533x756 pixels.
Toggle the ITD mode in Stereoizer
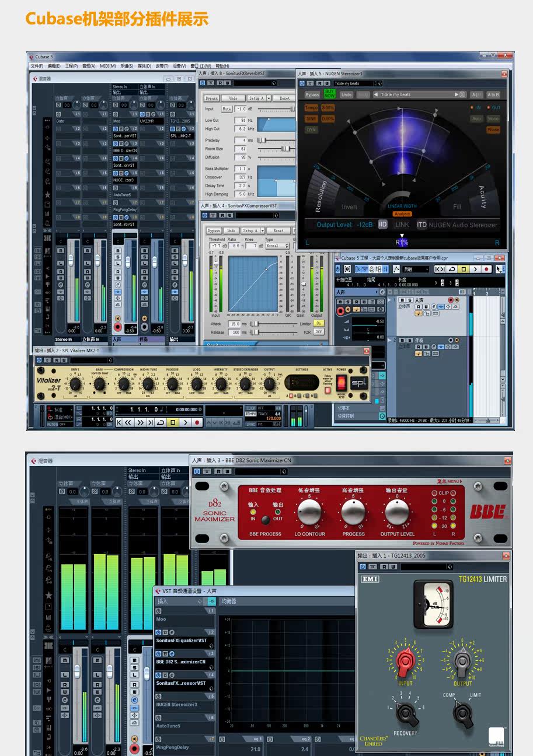point(421,225)
